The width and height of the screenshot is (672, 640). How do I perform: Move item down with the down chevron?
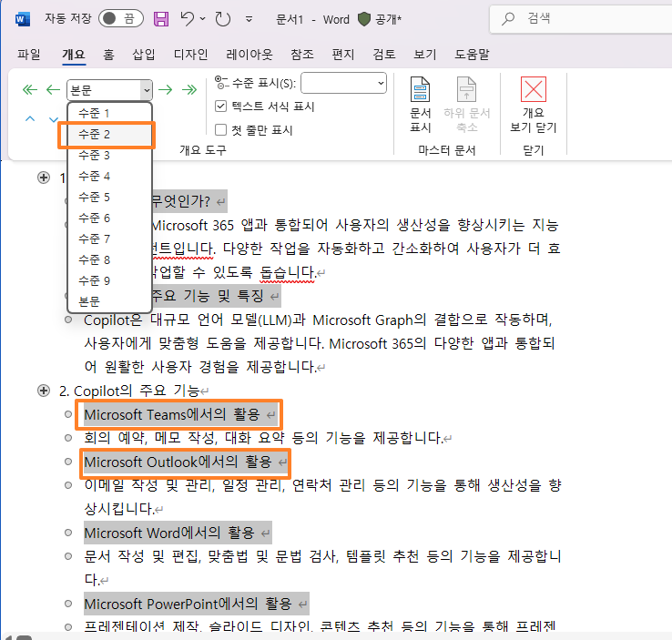(54, 119)
